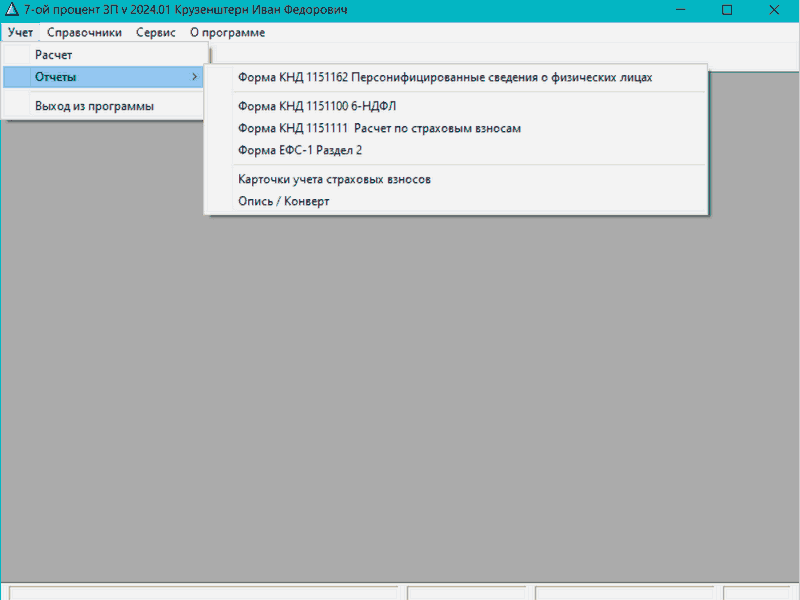Close the 7-ой процент ЗП window
The width and height of the screenshot is (800, 600).
773,10
